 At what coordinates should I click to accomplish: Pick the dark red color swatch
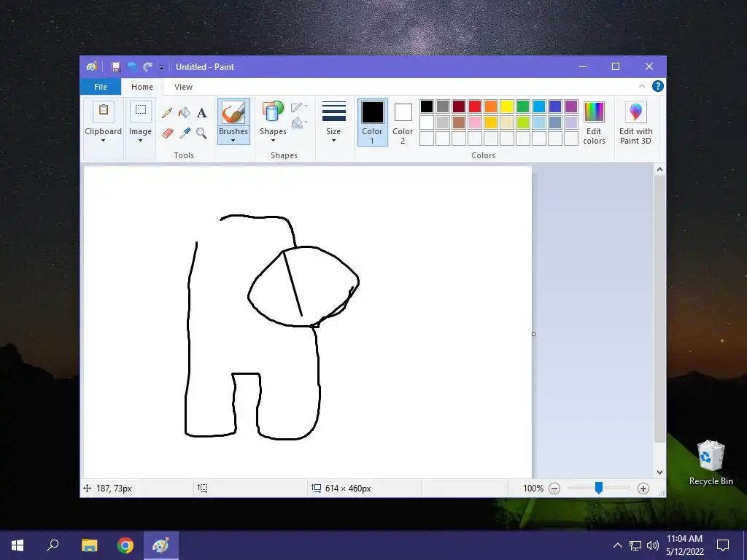pos(459,106)
